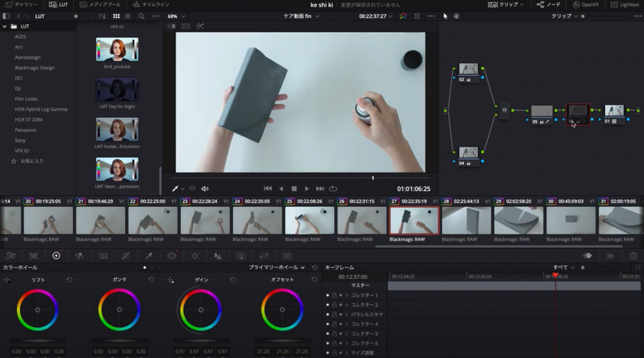This screenshot has height=358, width=644.
Task: Reset the Gain color wheel
Action: tap(233, 280)
